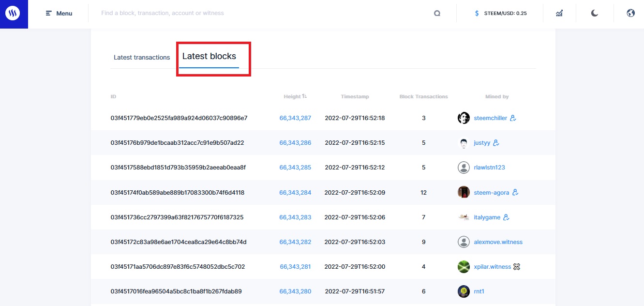This screenshot has height=306, width=644.
Task: Open the steemchiller witness profile link
Action: (491, 118)
